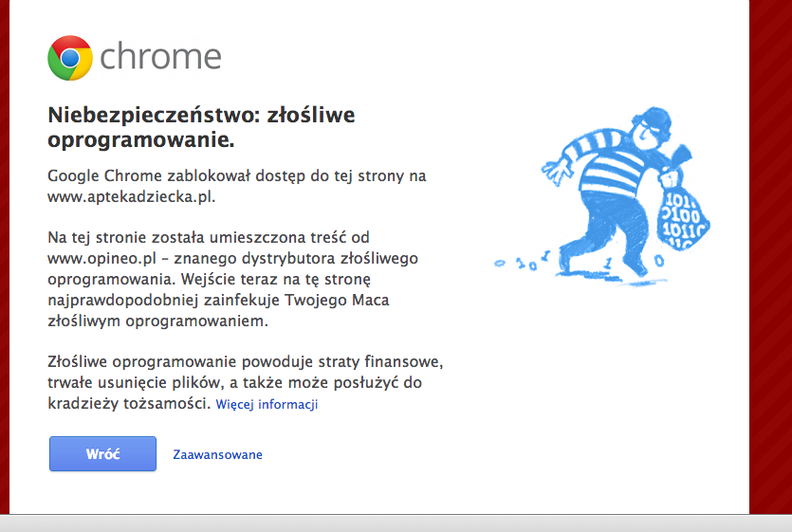
Task: Click the blue Wróć button
Action: [102, 453]
